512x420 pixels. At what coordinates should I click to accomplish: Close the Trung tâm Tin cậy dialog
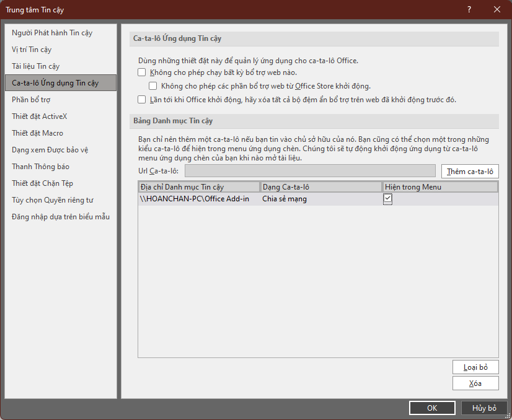click(x=497, y=9)
